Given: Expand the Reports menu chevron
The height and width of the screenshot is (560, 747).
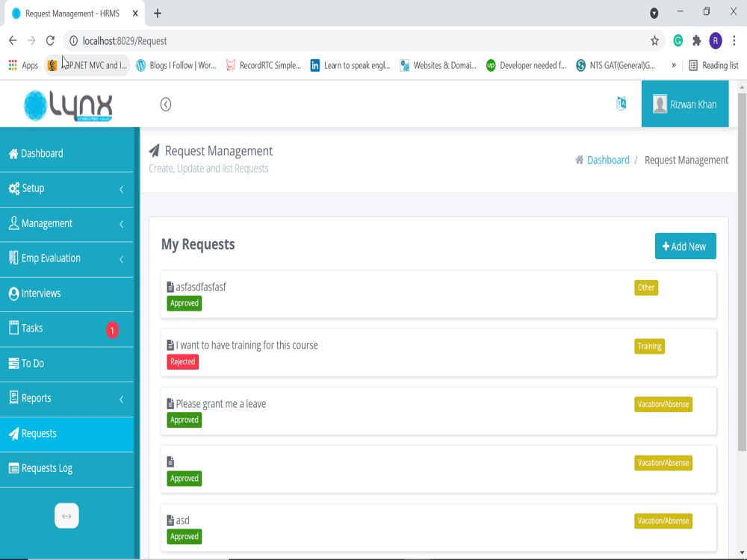Looking at the screenshot, I should [122, 399].
